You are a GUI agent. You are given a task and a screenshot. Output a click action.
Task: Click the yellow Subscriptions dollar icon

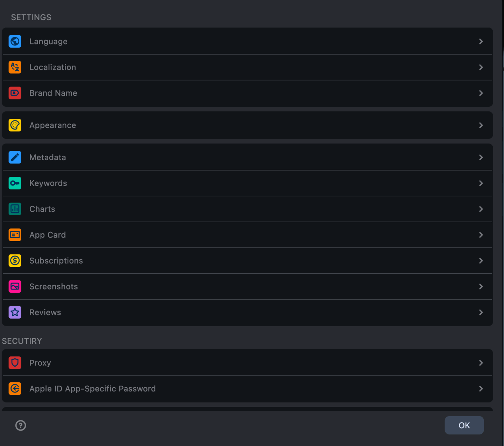tap(15, 261)
